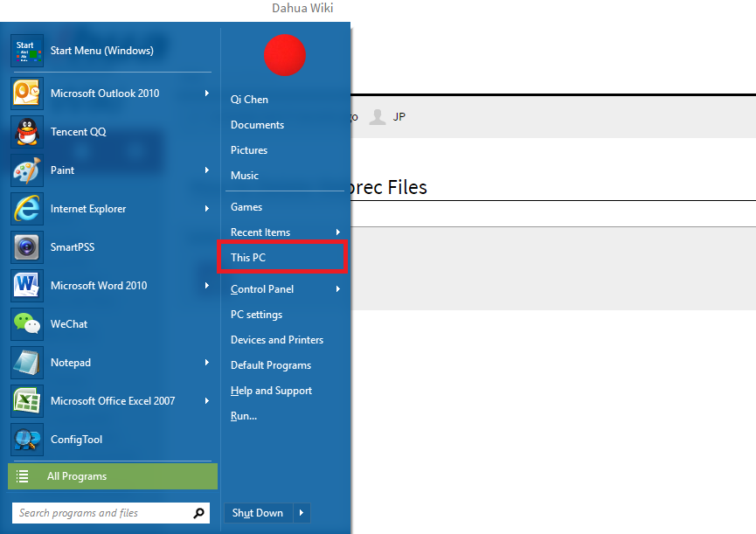The height and width of the screenshot is (534, 756).
Task: Click the search magnifier icon
Action: 198,513
